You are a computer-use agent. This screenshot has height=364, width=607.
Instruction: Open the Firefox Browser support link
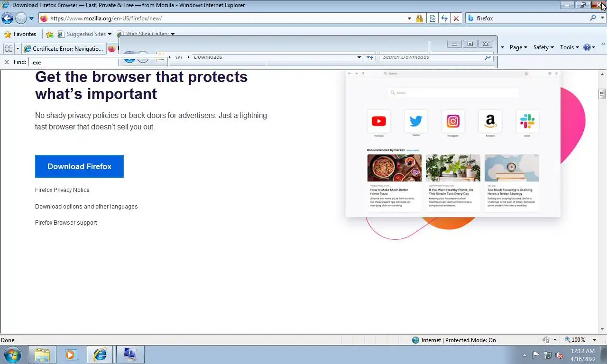click(x=66, y=223)
